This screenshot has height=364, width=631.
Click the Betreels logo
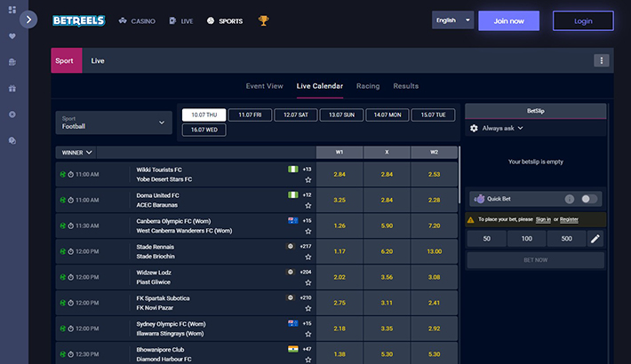pos(79,20)
